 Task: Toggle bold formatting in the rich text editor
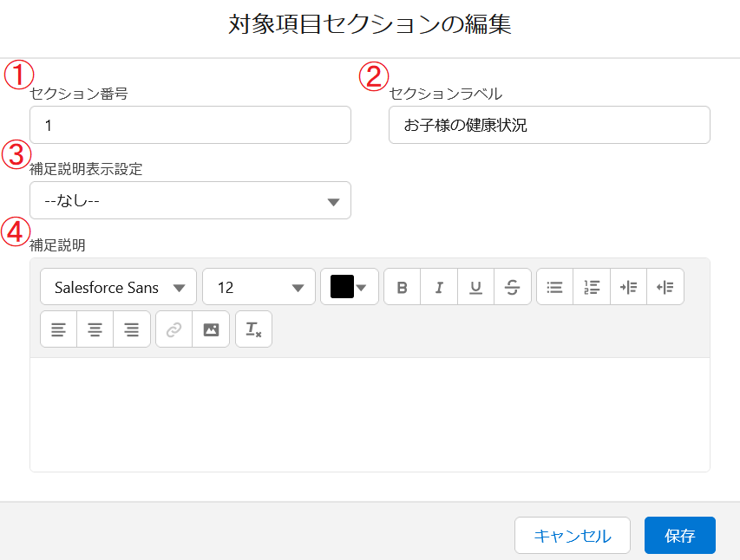point(402,287)
